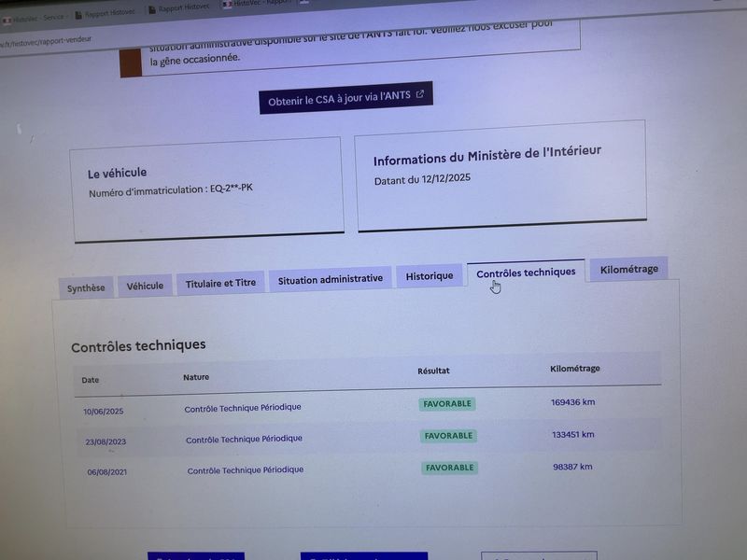Open the Synthèse tab

pyautogui.click(x=86, y=288)
